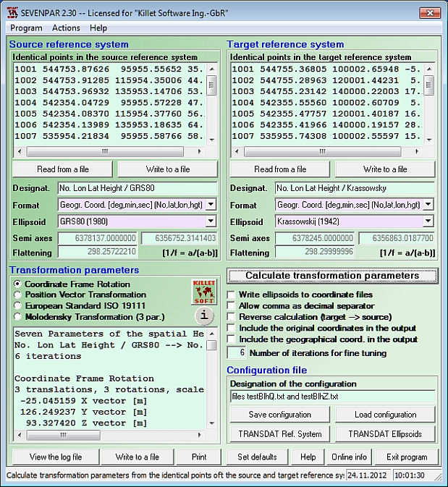The width and height of the screenshot is (448, 487).
Task: Click source Read from a file button
Action: click(62, 169)
